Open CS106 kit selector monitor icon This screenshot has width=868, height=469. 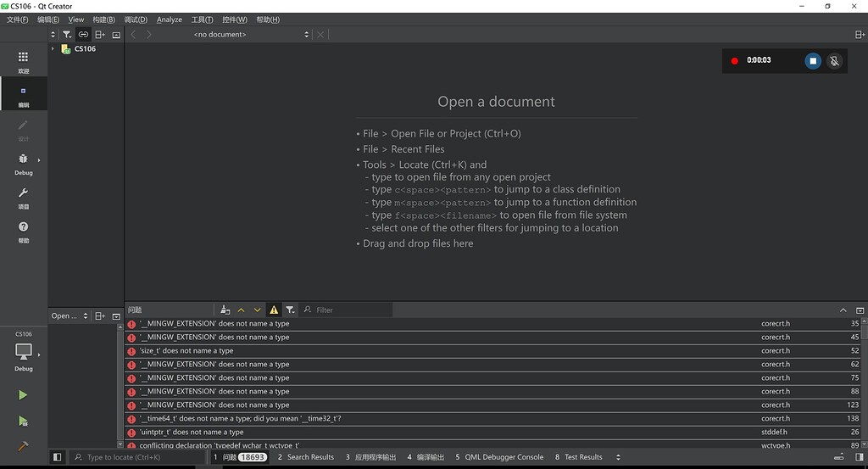[23, 351]
